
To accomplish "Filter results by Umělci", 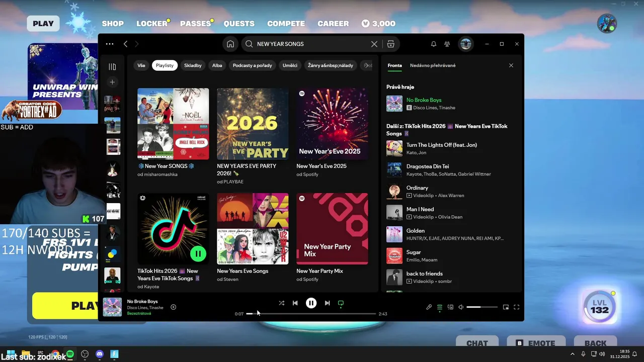I will pos(290,65).
